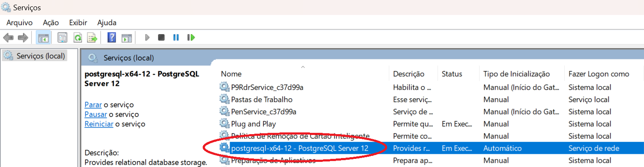Open the Properties toolbar icon
The width and height of the screenshot is (644, 167).
pyautogui.click(x=63, y=38)
